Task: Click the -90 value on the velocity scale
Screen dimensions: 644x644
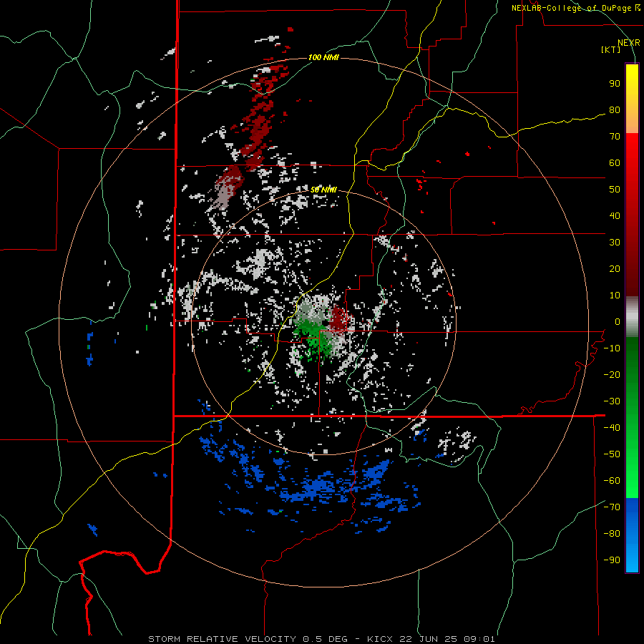Action: coord(612,560)
